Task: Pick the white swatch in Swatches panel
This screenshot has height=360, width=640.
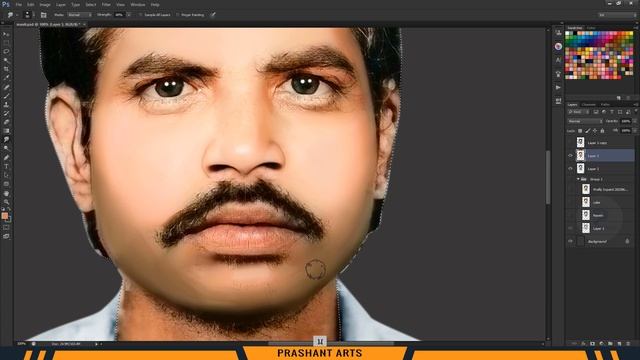Action: pos(567,33)
